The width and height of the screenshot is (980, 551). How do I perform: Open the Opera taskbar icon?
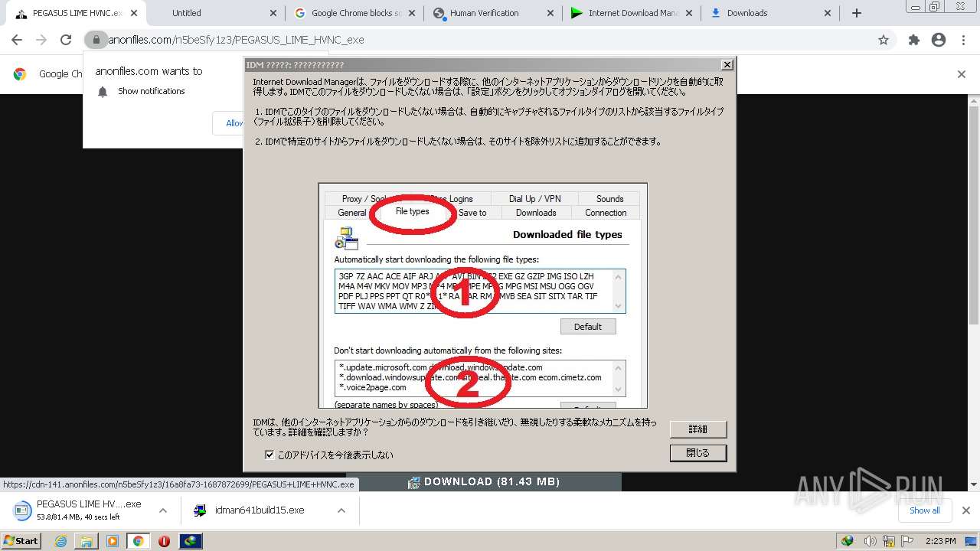pos(164,541)
